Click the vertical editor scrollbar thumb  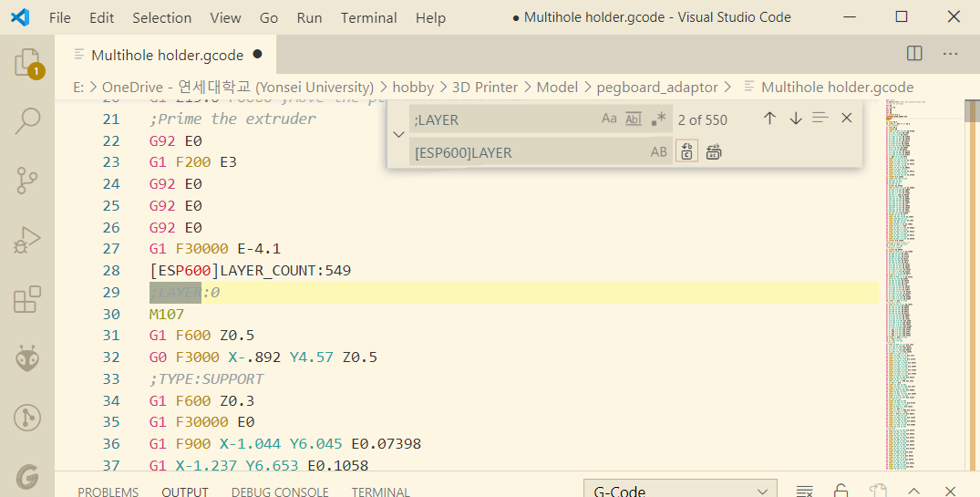(x=972, y=110)
